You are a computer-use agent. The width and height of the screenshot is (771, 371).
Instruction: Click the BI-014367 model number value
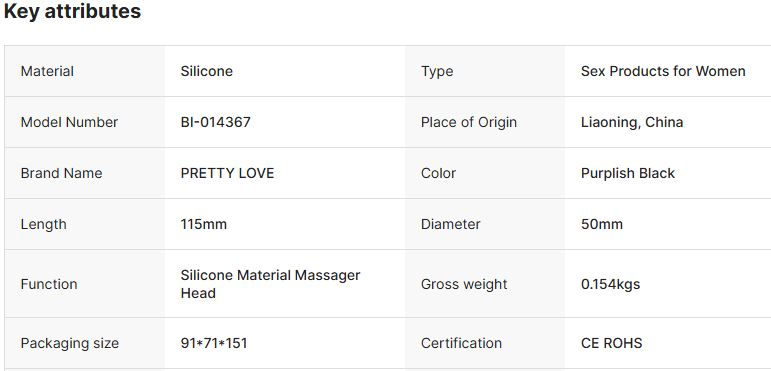click(x=215, y=122)
